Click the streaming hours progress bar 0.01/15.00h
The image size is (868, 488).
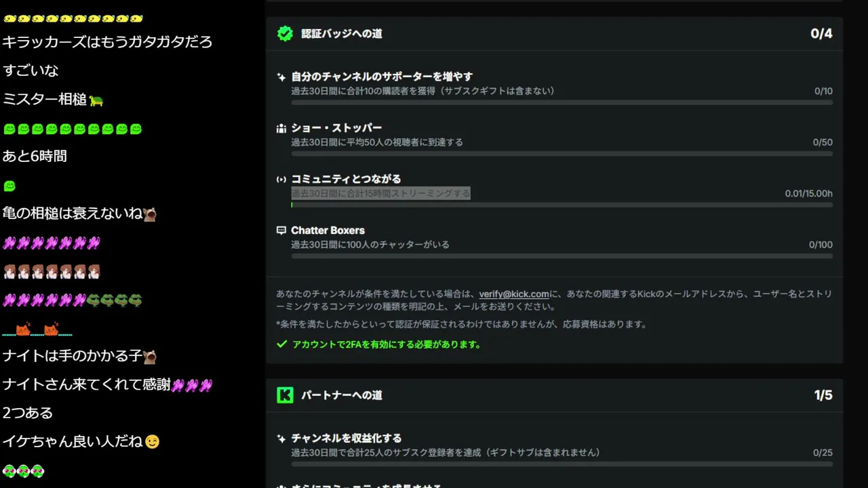[562, 205]
